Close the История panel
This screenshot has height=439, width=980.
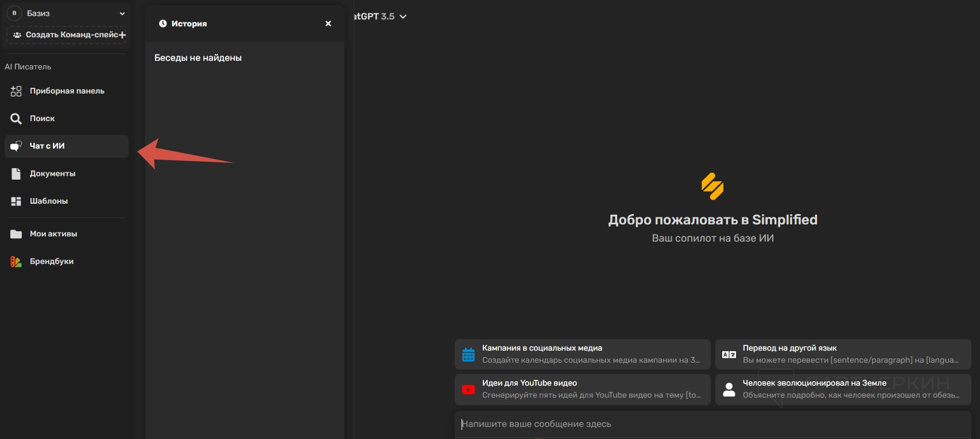coord(328,24)
